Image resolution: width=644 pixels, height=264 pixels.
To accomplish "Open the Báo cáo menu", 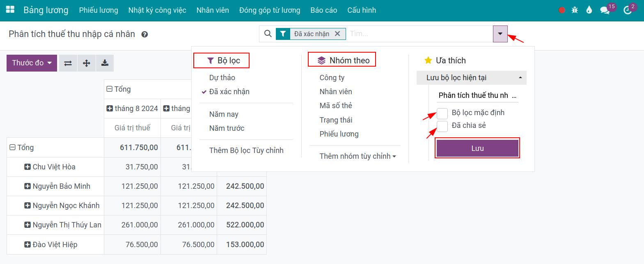I will point(324,10).
